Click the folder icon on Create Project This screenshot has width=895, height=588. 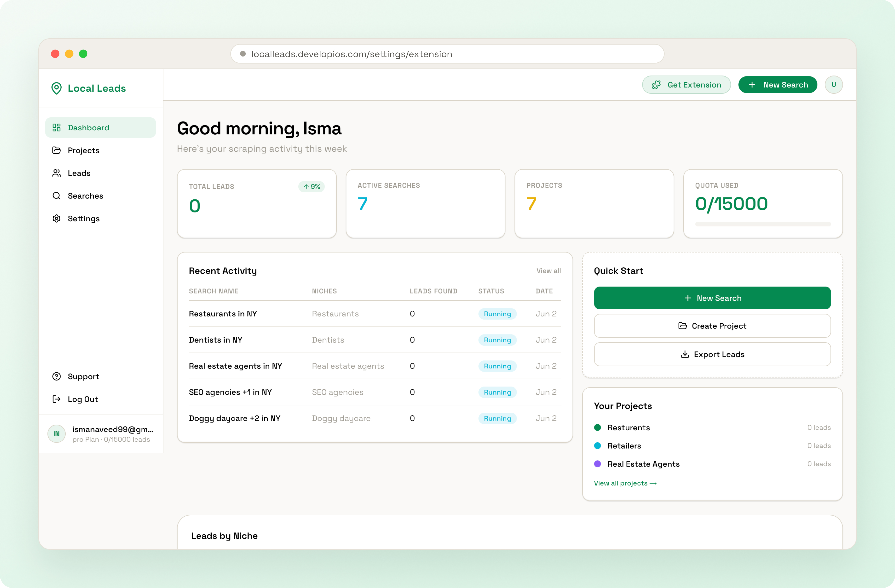pos(683,326)
